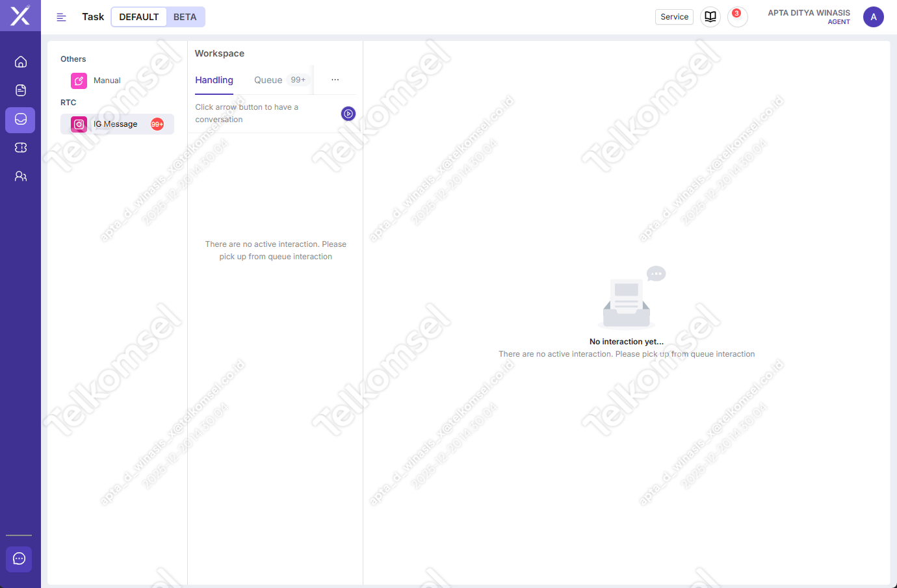This screenshot has height=588, width=897.
Task: Click the arrow button to start conversation
Action: (x=348, y=114)
